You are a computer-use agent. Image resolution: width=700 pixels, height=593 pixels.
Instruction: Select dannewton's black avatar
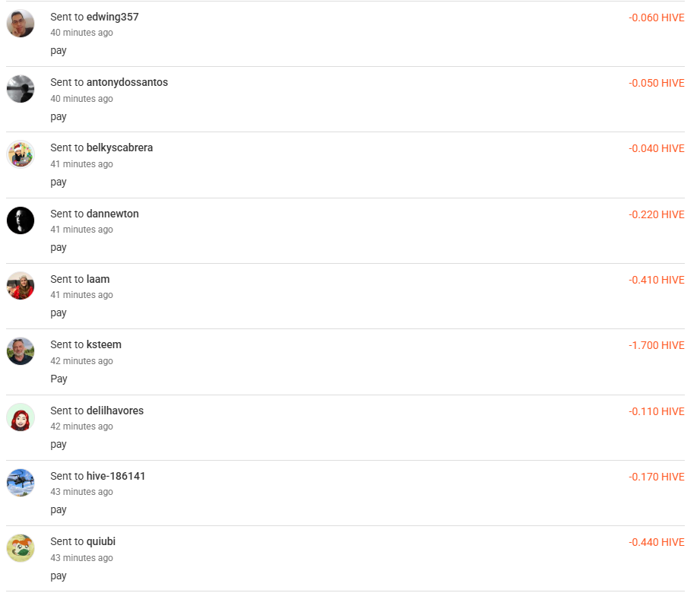point(21,220)
